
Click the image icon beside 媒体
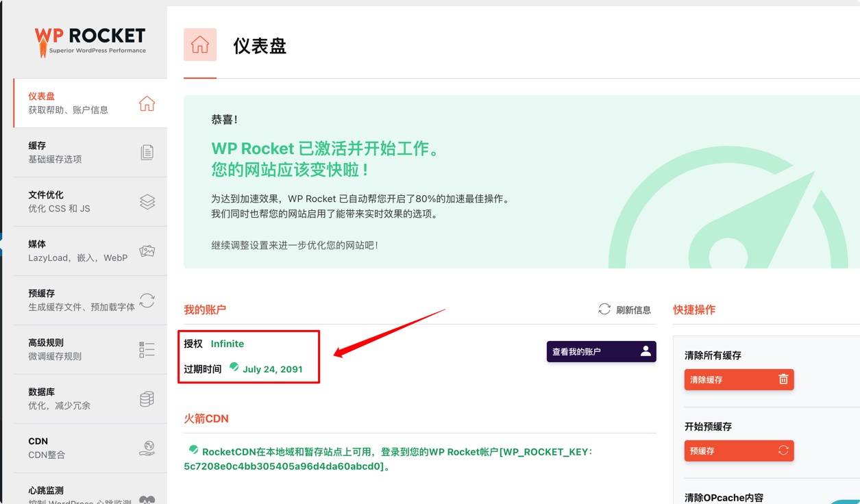[147, 251]
